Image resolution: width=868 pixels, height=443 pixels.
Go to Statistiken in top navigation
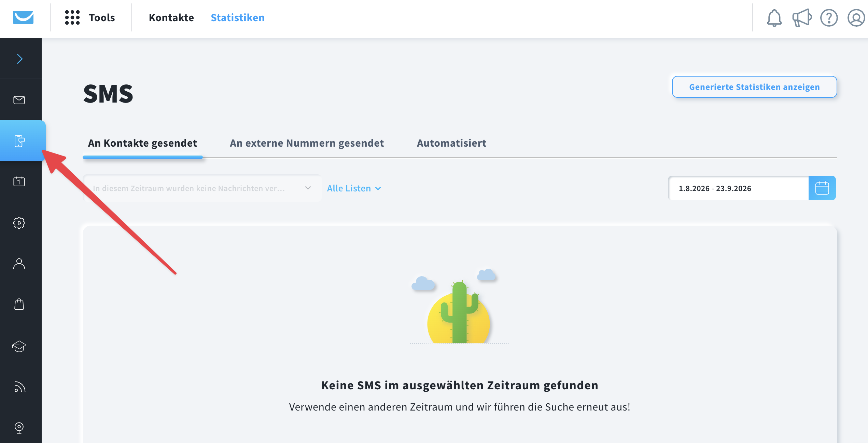[238, 18]
